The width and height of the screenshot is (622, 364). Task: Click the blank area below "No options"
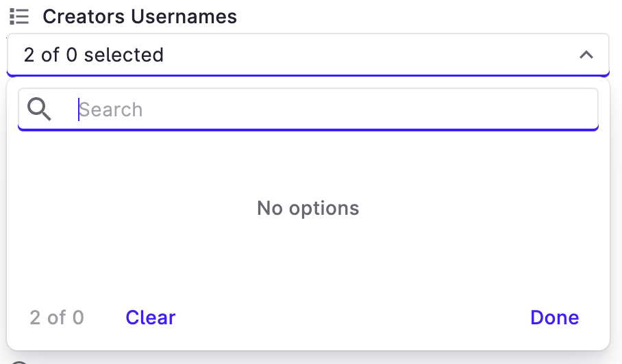click(x=308, y=260)
